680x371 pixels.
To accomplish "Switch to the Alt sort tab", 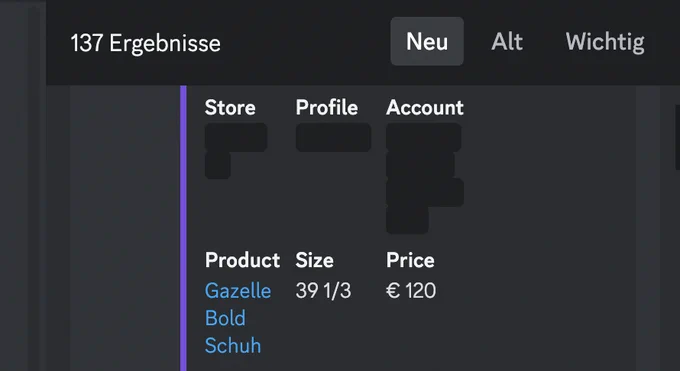I will coord(507,42).
